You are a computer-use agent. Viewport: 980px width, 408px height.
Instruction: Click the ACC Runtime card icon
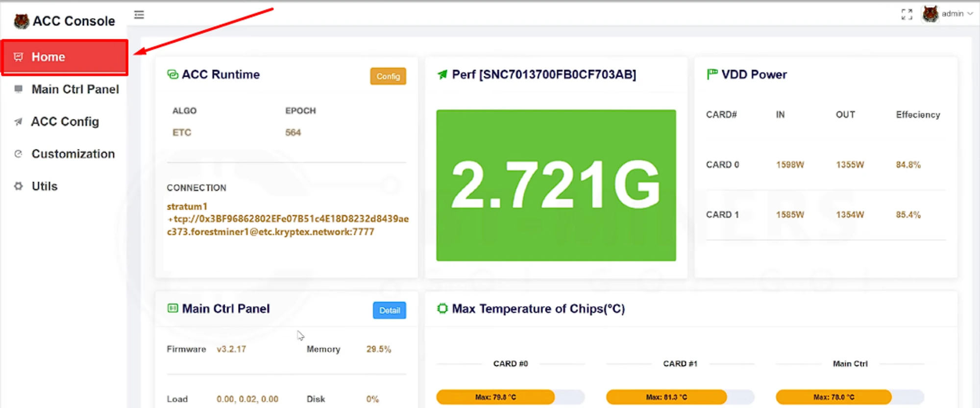tap(172, 75)
